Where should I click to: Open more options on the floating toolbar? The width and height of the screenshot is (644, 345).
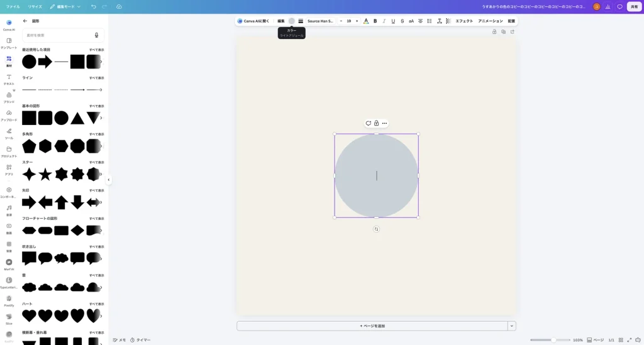tap(384, 123)
